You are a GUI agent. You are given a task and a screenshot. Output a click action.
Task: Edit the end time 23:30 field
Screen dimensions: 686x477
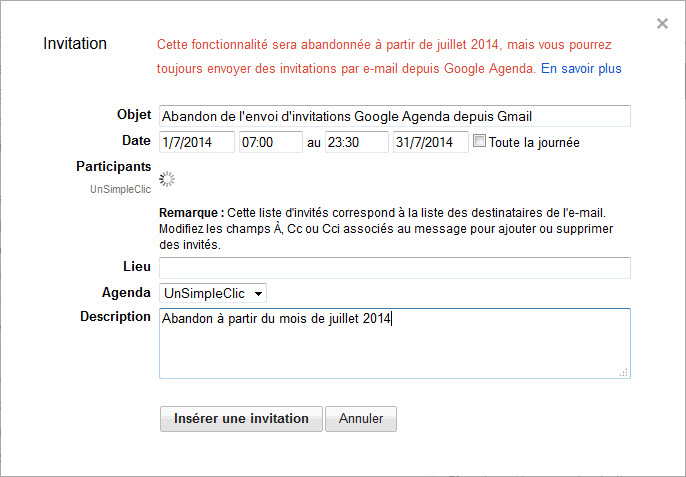pyautogui.click(x=357, y=142)
